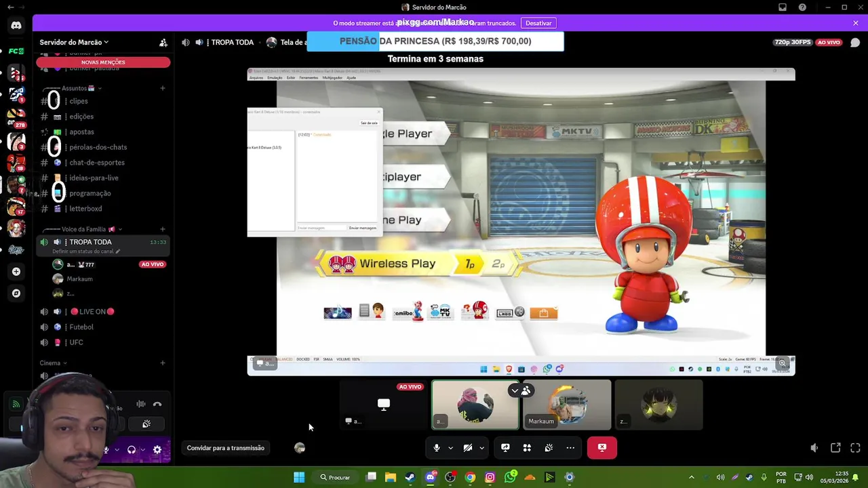868x488 pixels.
Task: Open mic device dropdown in user panel
Action: (x=117, y=449)
